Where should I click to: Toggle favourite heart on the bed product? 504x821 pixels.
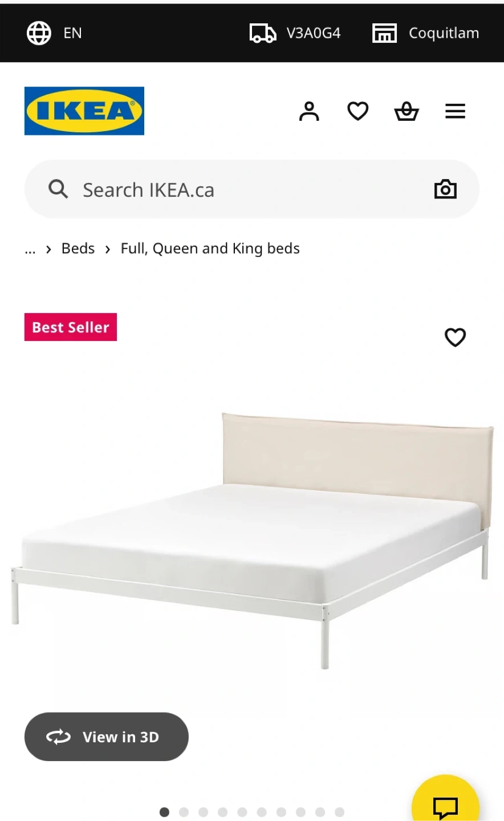[x=455, y=337]
